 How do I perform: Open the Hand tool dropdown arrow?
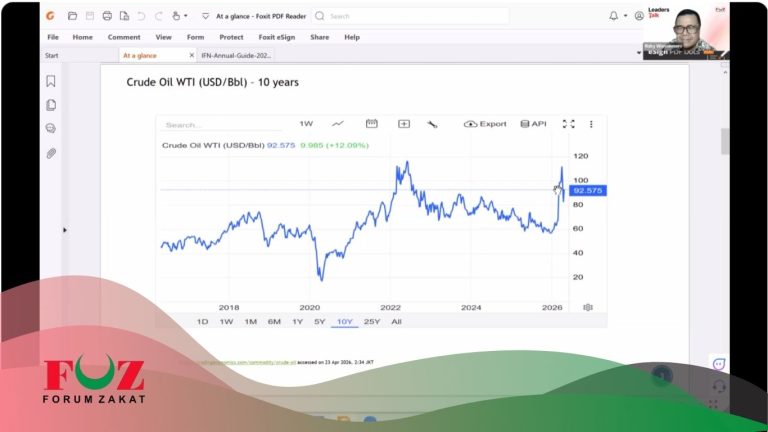click(x=188, y=16)
